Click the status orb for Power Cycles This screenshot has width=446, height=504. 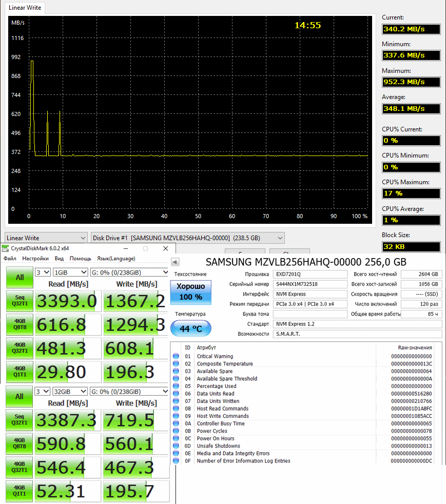pos(176,431)
